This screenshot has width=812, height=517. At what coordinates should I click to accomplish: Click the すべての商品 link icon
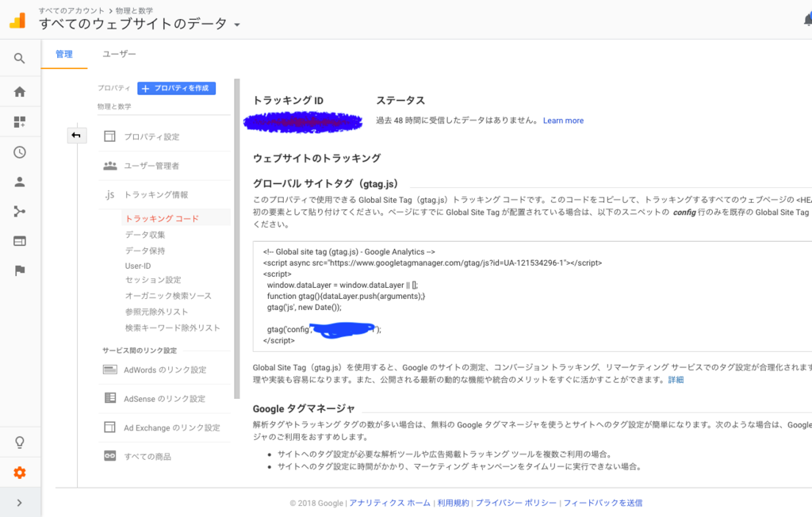[x=109, y=456]
